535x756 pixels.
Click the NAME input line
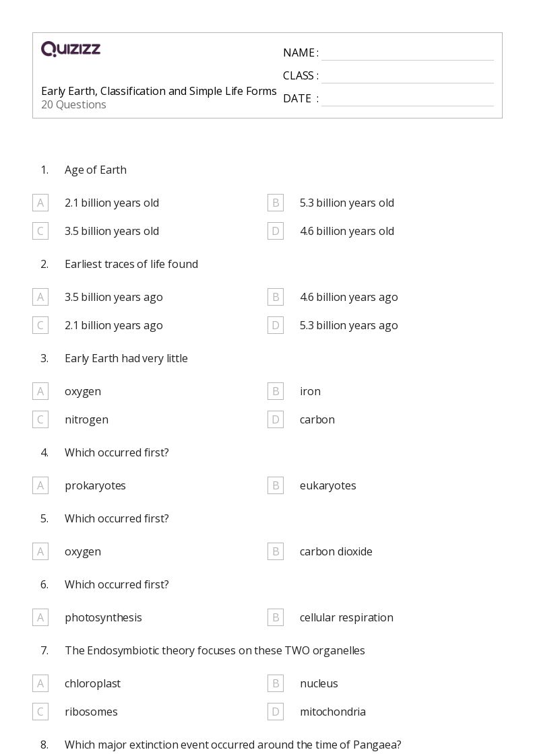[x=408, y=53]
